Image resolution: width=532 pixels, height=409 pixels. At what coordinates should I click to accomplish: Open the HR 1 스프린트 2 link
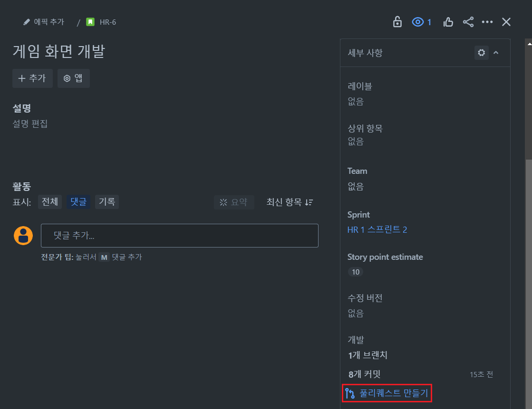[377, 229]
